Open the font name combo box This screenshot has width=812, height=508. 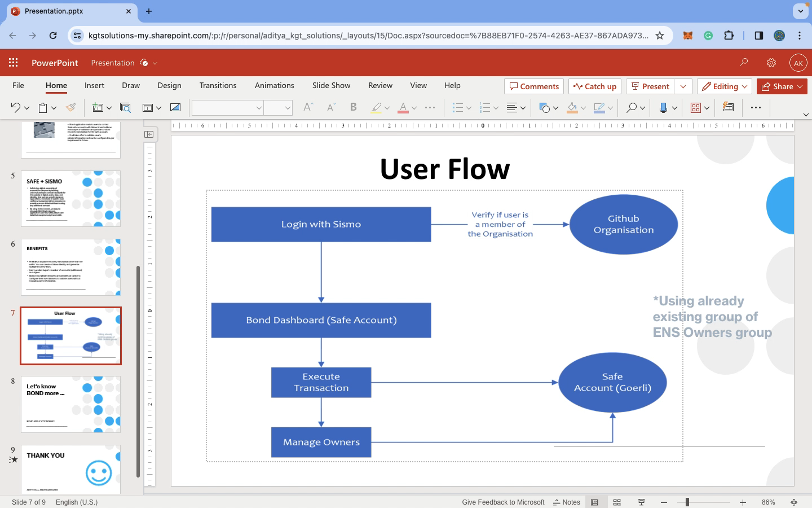(227, 107)
